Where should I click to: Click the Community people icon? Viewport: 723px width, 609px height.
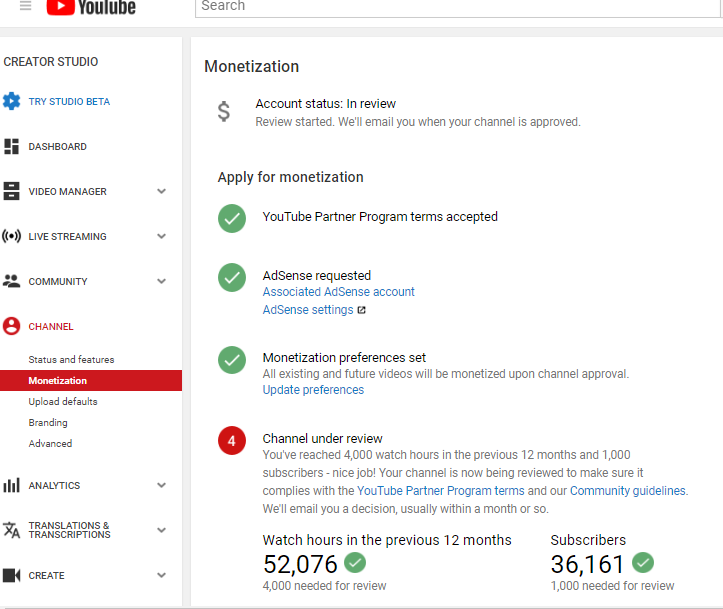point(12,281)
